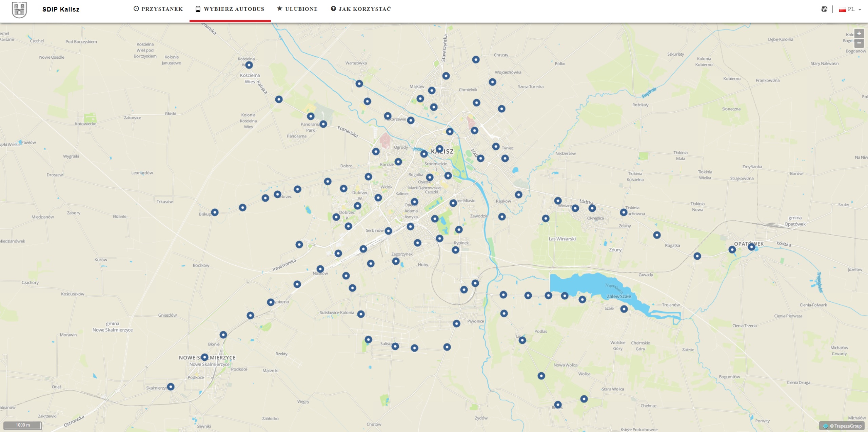
Task: Click the stop marker near Skalmierzyce village
Action: 171,387
